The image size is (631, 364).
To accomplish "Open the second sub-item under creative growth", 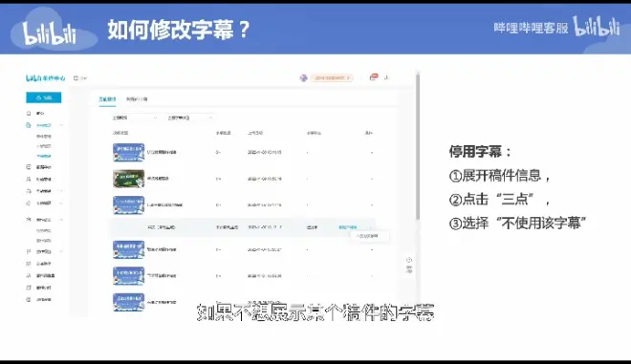I will click(43, 241).
